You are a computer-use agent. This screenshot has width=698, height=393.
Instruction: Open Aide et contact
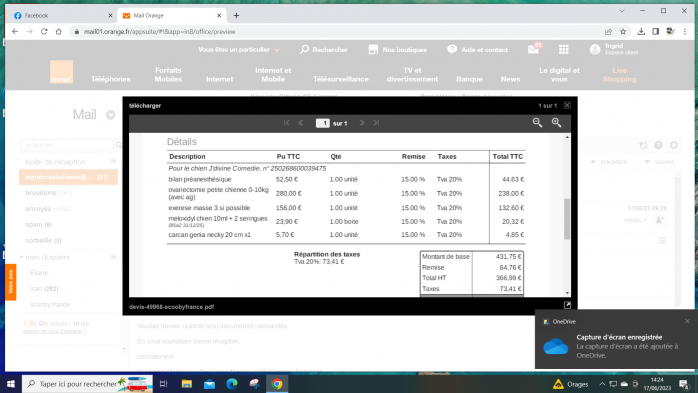point(477,49)
